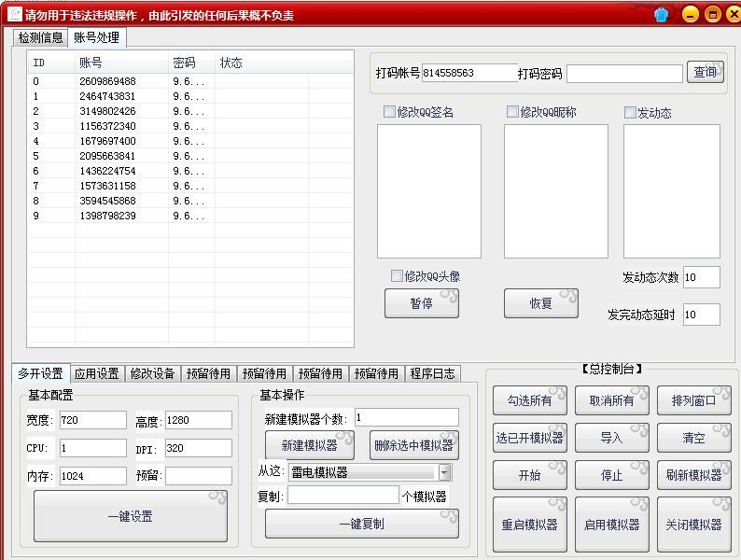Click the 选已开模拟器 button

[530, 438]
